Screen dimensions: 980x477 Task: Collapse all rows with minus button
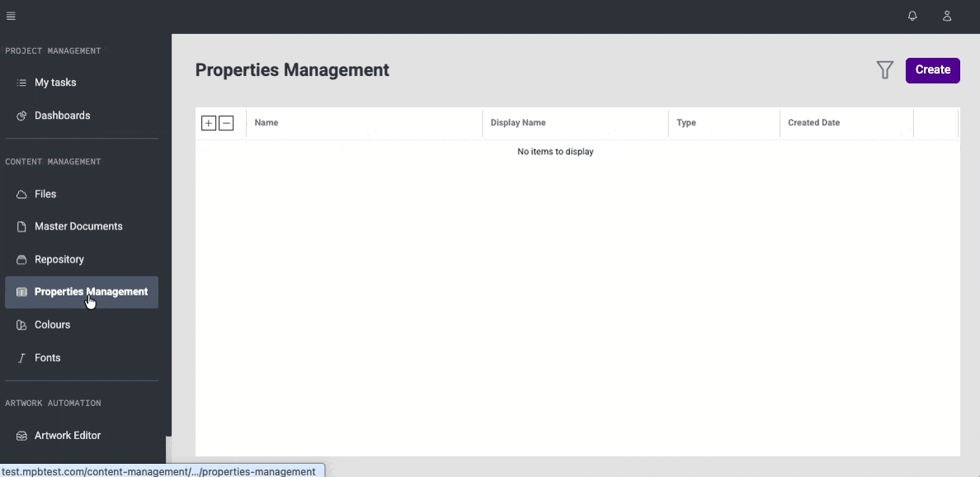226,123
